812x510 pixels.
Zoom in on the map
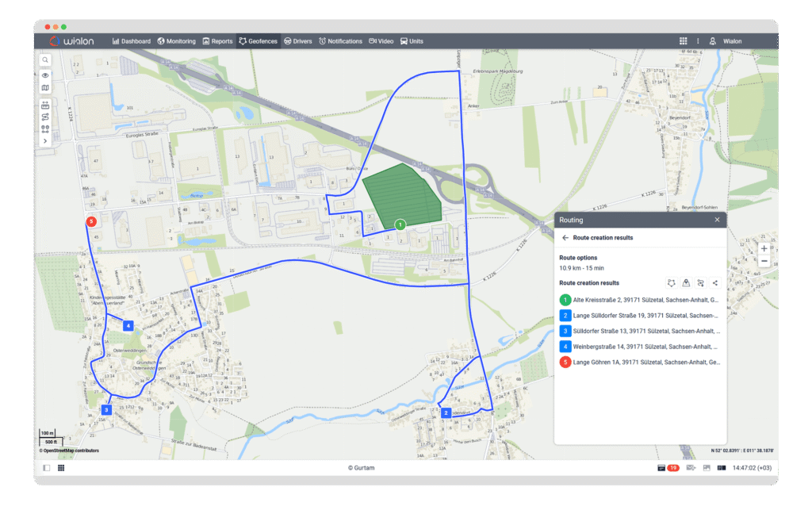pos(764,248)
